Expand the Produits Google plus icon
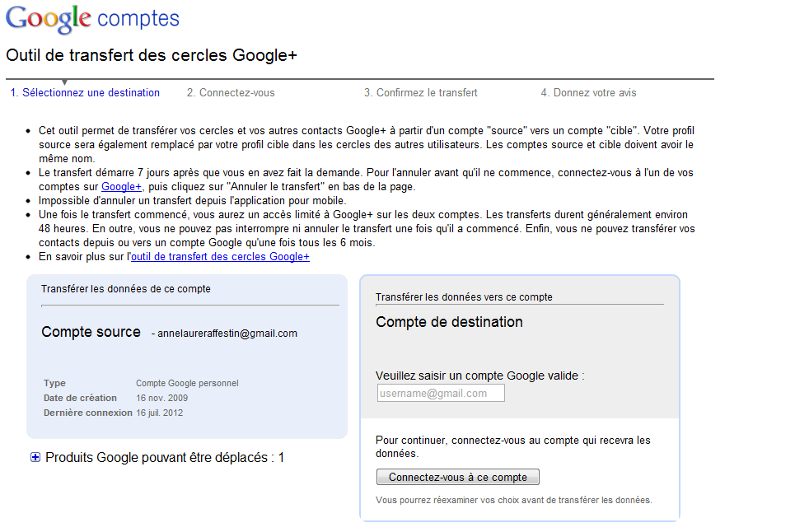The image size is (795, 532). point(35,457)
